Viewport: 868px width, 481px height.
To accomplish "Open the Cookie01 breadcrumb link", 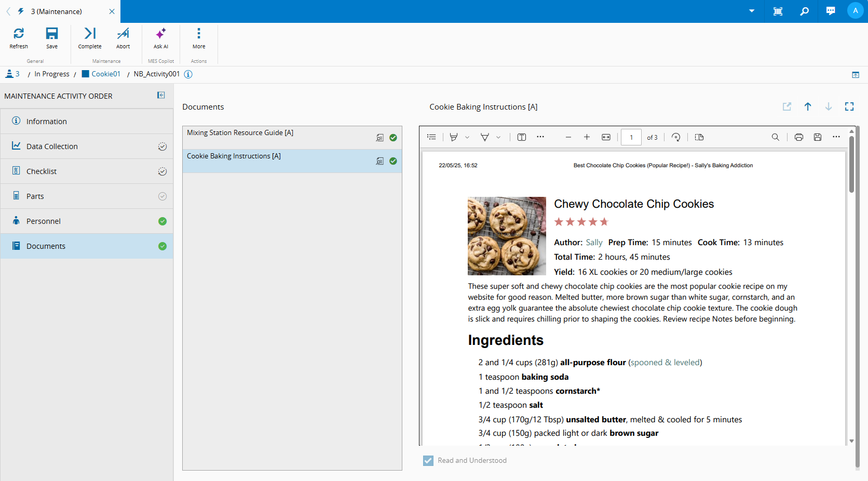I will 106,74.
